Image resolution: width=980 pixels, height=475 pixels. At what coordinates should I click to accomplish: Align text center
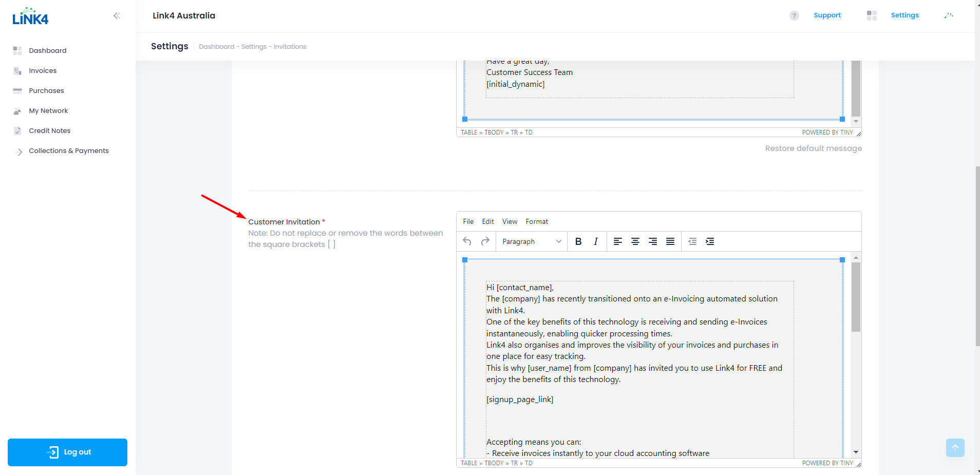click(x=635, y=241)
